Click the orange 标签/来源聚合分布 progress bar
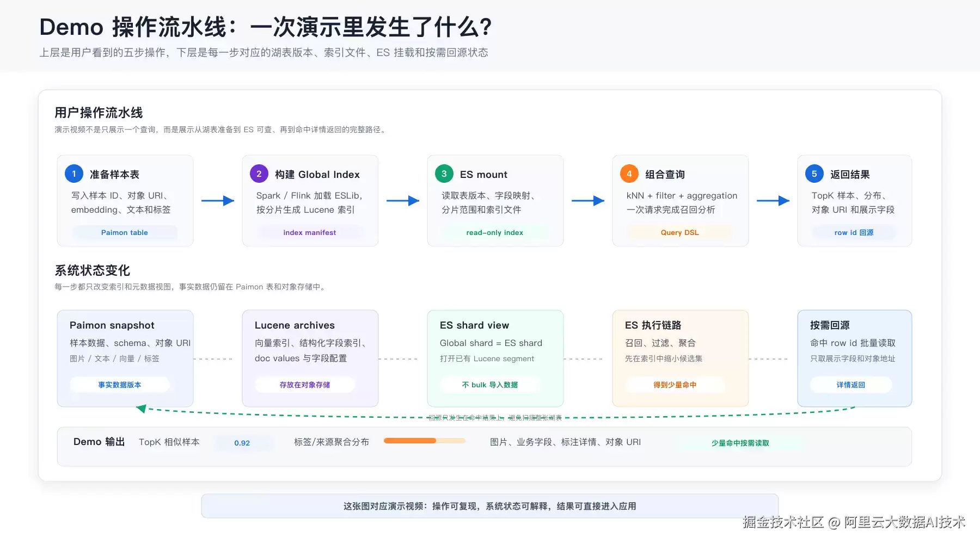This screenshot has width=980, height=544. [x=425, y=441]
